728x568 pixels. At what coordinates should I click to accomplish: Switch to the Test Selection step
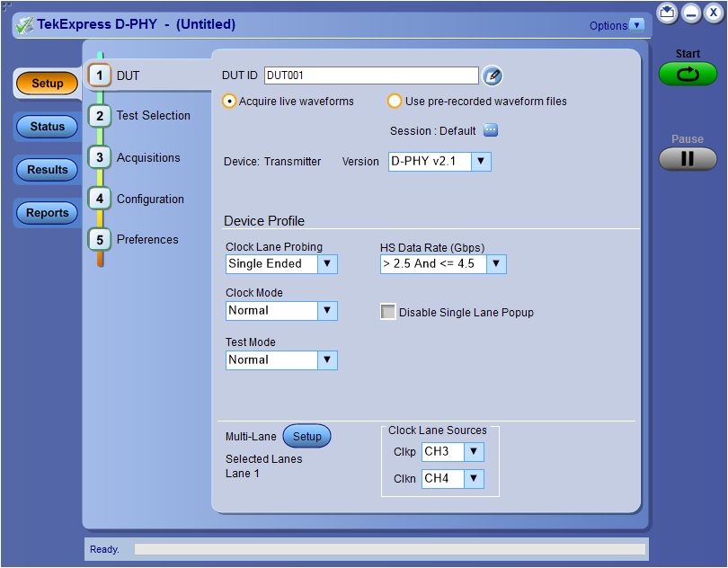[99, 116]
